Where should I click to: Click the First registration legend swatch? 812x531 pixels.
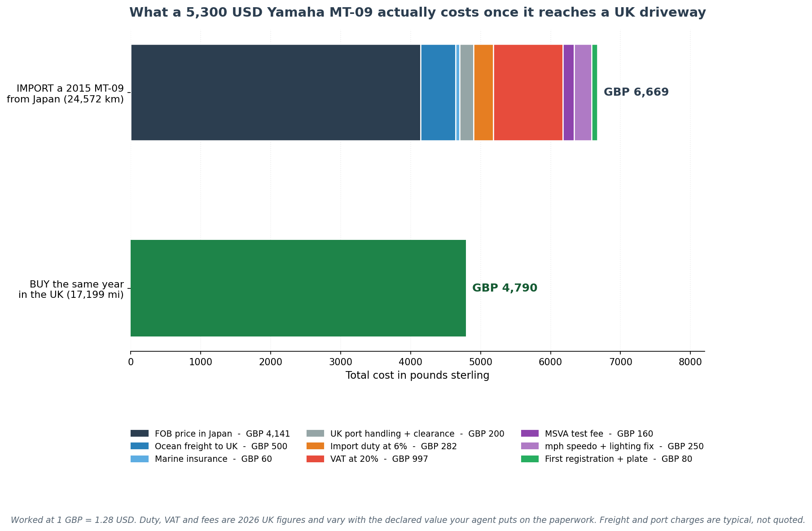[530, 459]
